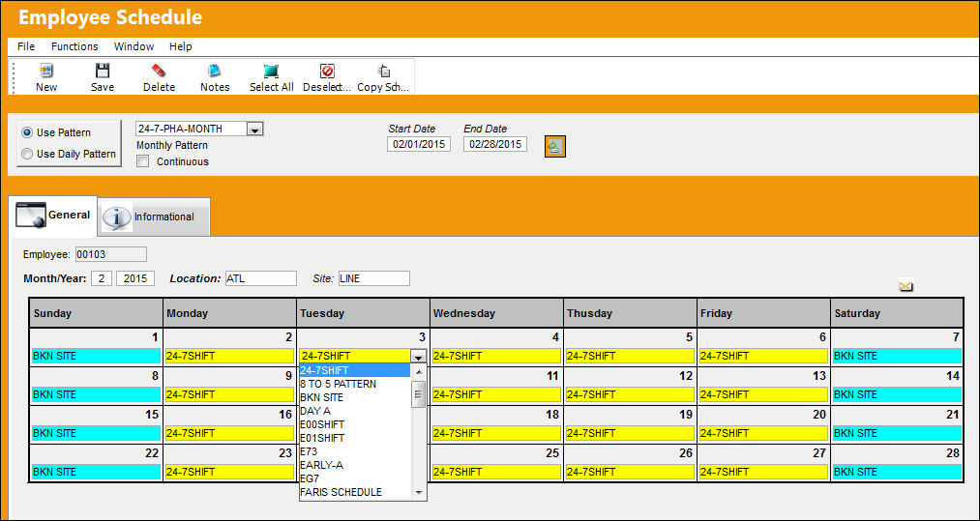Viewport: 980px width, 521px height.
Task: Pick E00SHIFT from the dropdown list
Action: coord(354,424)
